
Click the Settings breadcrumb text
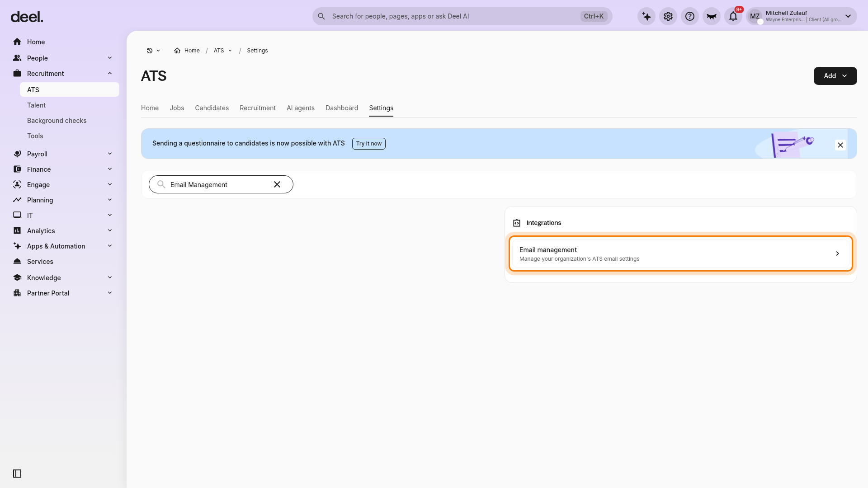pyautogui.click(x=257, y=51)
